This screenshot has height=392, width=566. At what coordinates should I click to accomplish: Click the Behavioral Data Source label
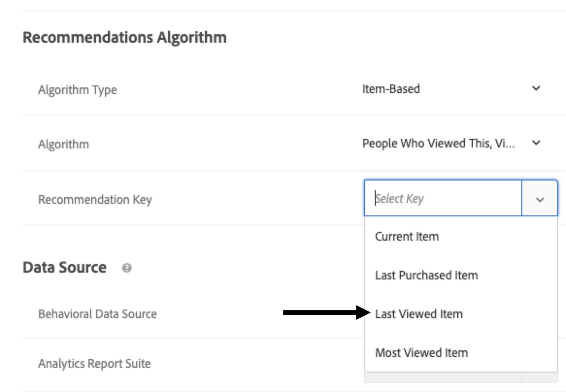click(x=98, y=314)
